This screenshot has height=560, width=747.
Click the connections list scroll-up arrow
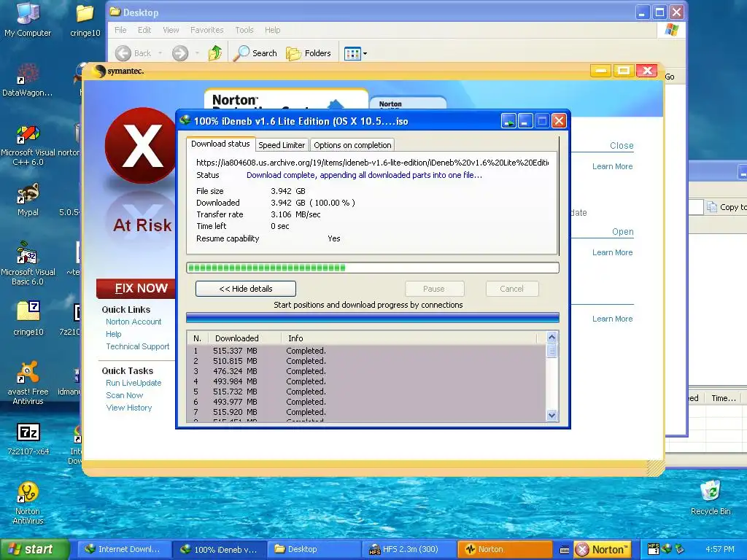point(551,338)
